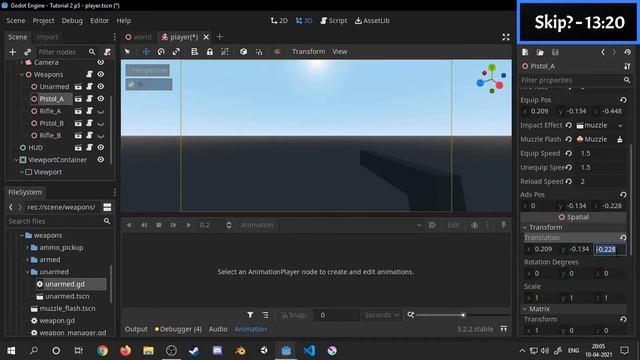The image size is (640, 360).
Task: Collapse the Weapons node in scene tree
Action: 22,75
